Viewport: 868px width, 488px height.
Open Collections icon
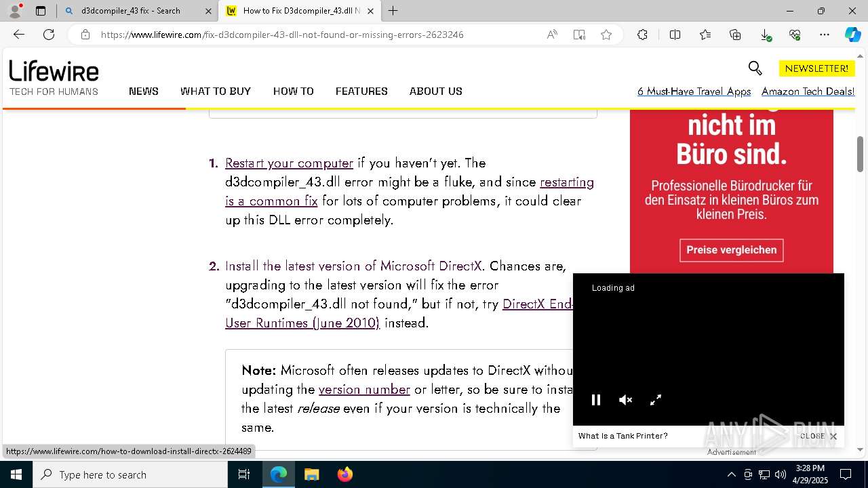coord(735,35)
